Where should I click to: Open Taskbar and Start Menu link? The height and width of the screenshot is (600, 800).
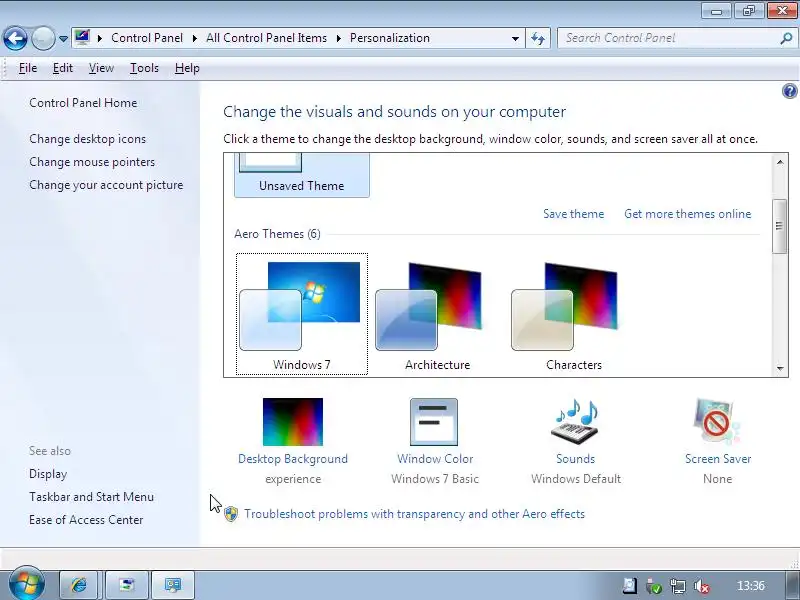click(x=91, y=497)
